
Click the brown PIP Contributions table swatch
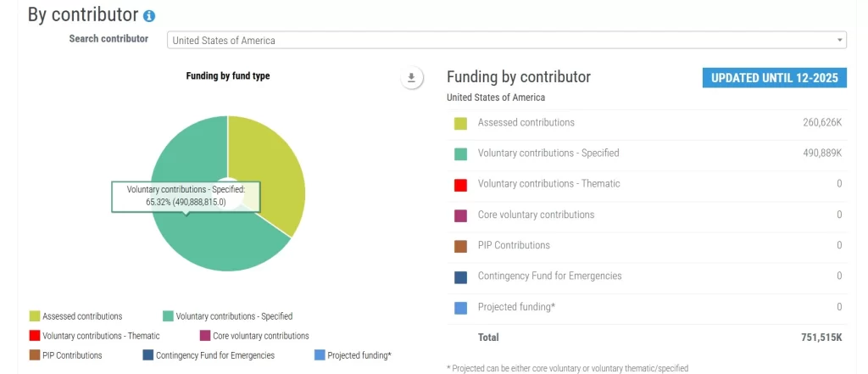[x=460, y=246]
